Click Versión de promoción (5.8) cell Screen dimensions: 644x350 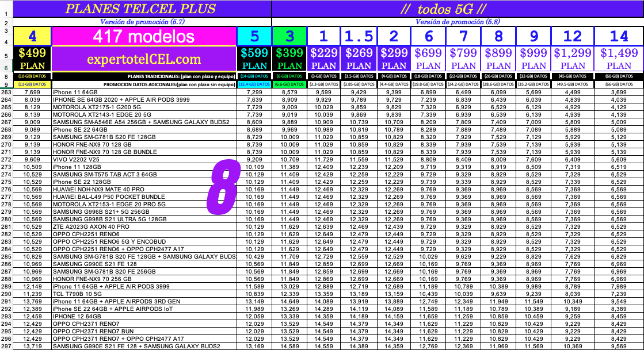point(458,22)
